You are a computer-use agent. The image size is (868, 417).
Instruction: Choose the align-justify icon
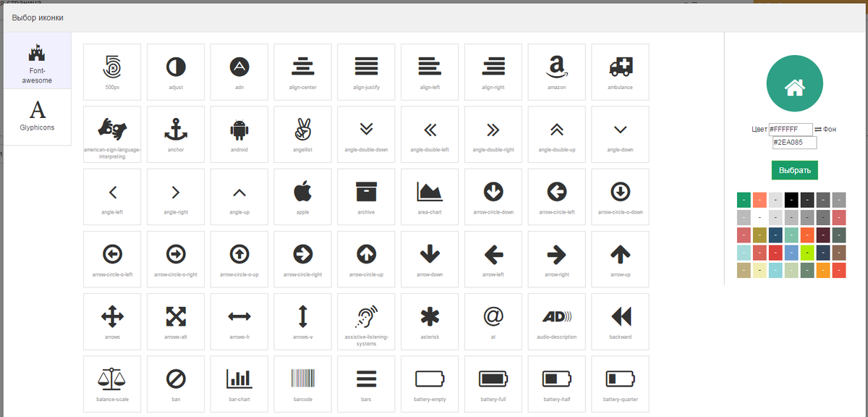(366, 72)
